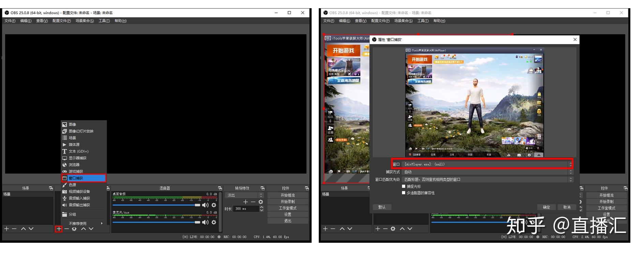This screenshot has height=253, width=644.
Task: Click 开始录制 button in left OBS window
Action: coord(288,202)
